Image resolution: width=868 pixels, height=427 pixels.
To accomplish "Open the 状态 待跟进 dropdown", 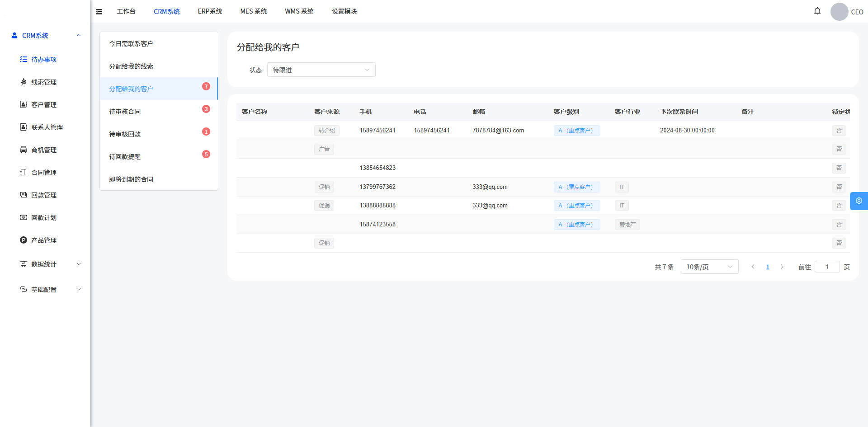I will [321, 70].
